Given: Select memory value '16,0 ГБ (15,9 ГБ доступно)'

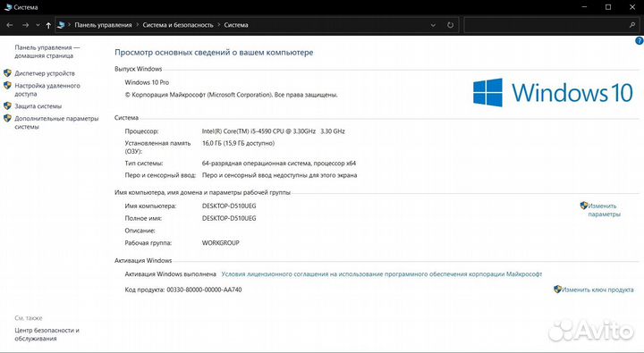Looking at the screenshot, I should click(238, 143).
